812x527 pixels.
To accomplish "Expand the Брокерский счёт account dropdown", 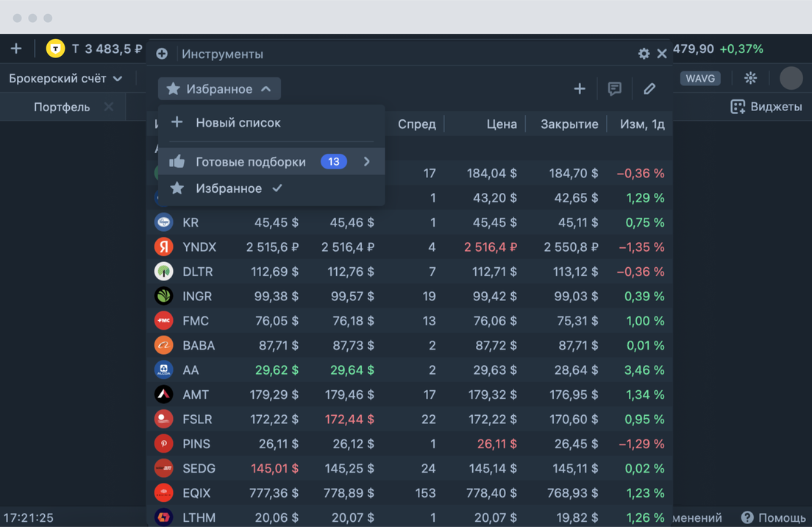I will coord(65,79).
